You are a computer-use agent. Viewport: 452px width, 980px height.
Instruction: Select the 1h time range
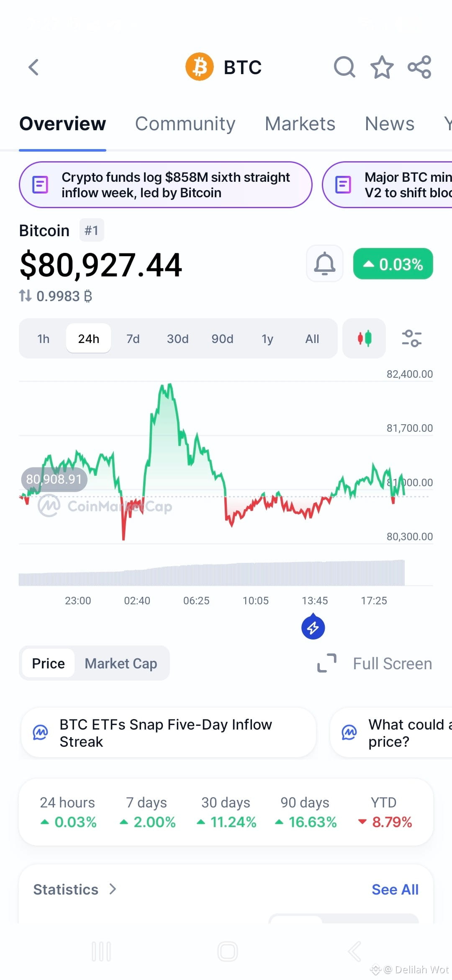(44, 338)
